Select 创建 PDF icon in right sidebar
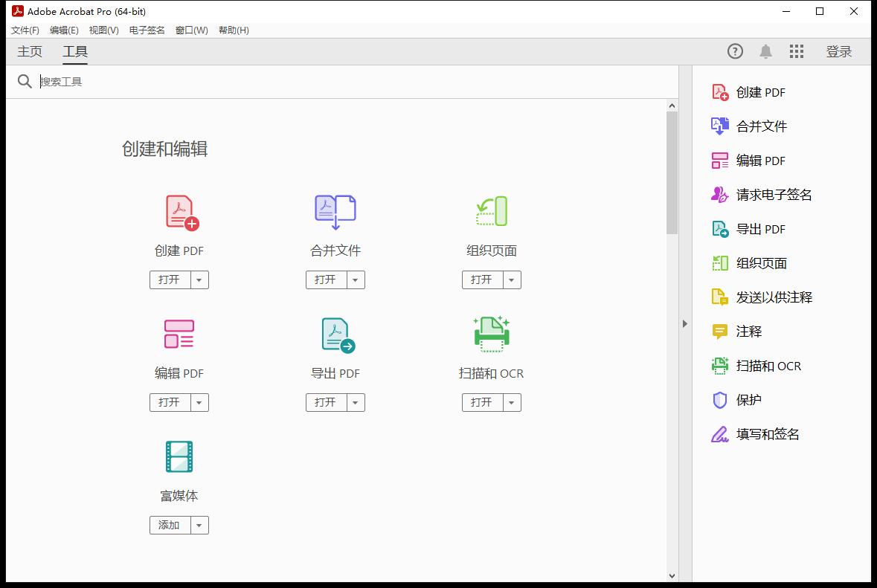The width and height of the screenshot is (877, 588). 720,92
